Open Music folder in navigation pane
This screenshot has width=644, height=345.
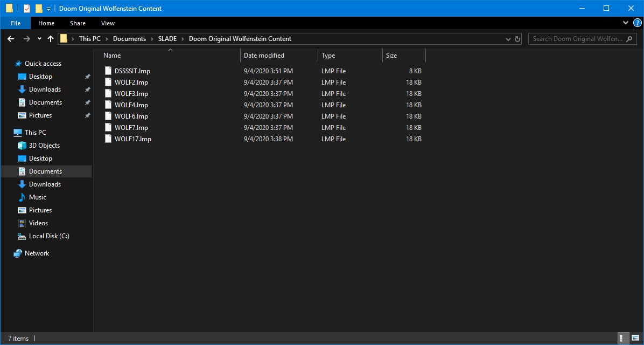pyautogui.click(x=37, y=197)
